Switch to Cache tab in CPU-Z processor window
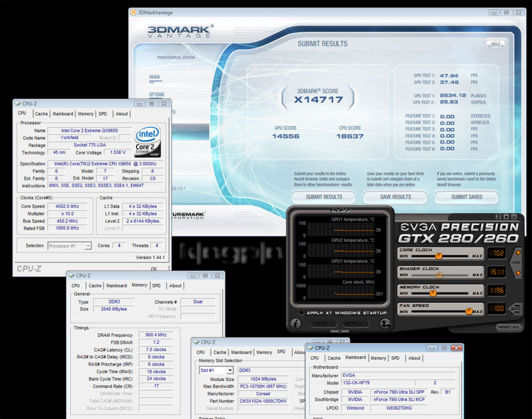The height and width of the screenshot is (419, 532). (x=41, y=114)
